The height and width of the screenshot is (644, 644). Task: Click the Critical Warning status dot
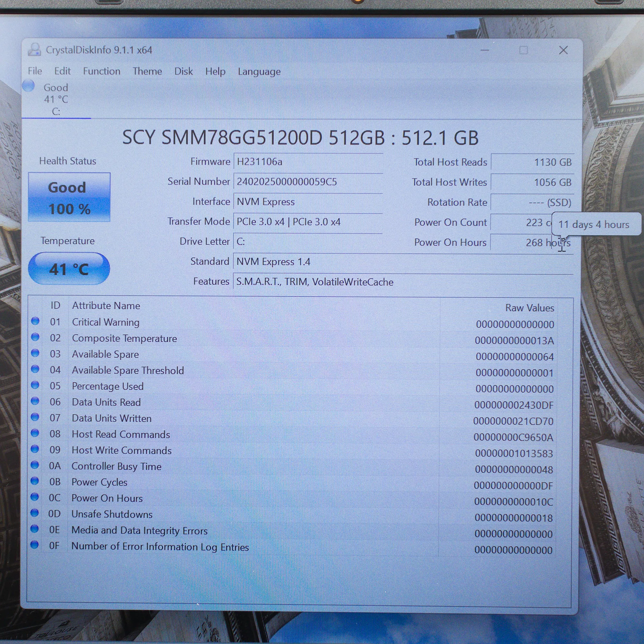pos(35,321)
